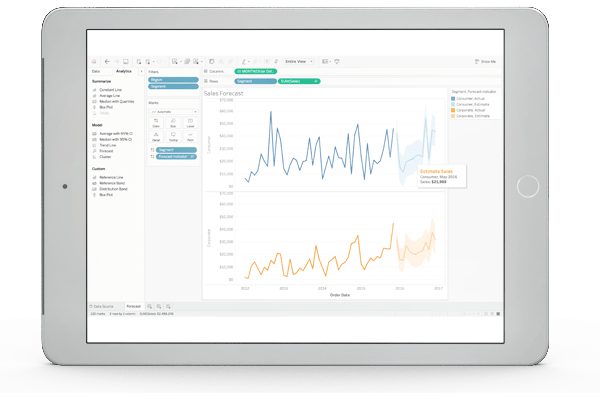Image resolution: width=600 pixels, height=400 pixels.
Task: Open the Label marks card button
Action: click(x=190, y=123)
